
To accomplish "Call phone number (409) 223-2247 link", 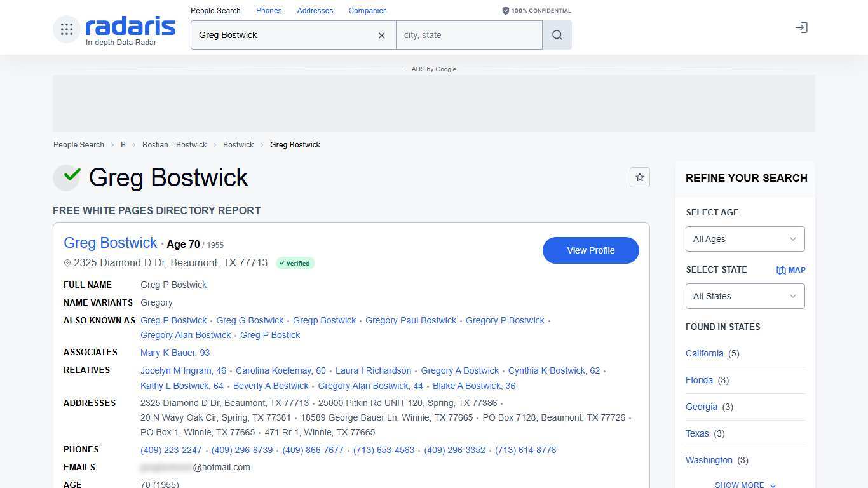I will pos(170,450).
